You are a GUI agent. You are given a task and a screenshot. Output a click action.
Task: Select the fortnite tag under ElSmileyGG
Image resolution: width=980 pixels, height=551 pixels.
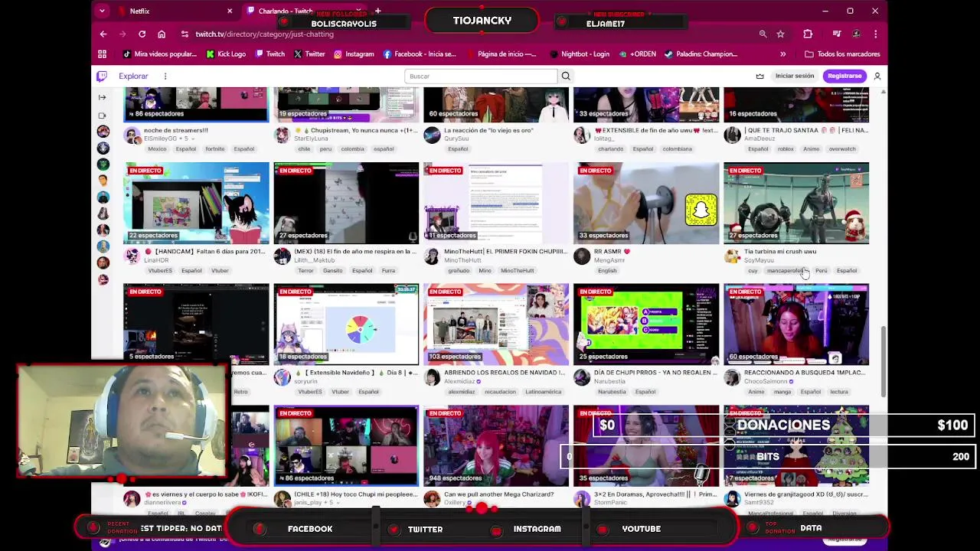(215, 148)
